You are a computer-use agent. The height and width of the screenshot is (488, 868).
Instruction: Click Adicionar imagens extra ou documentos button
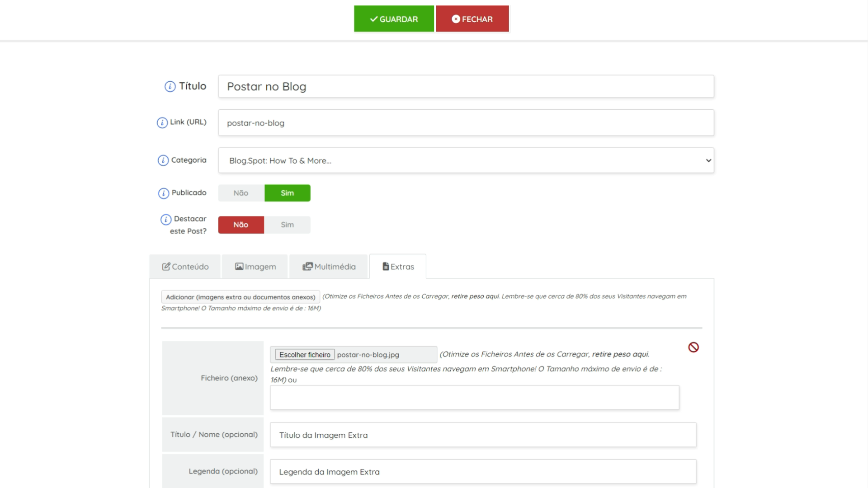click(241, 297)
